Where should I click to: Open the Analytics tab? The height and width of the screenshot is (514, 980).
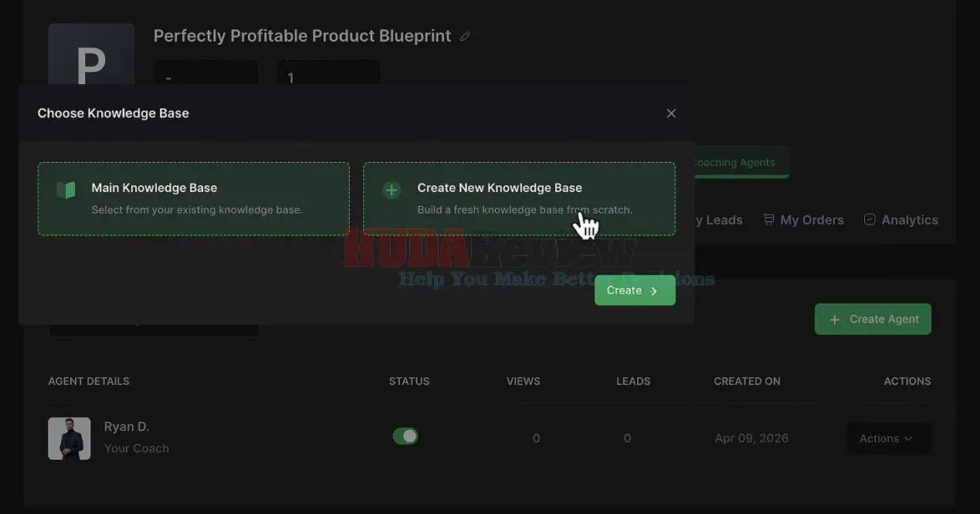(900, 220)
